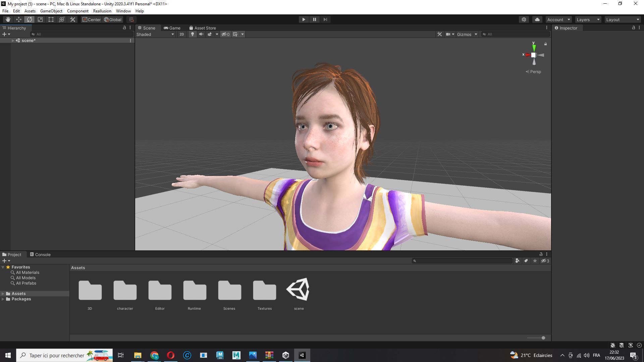Select All Materials in Favorites

point(28,273)
